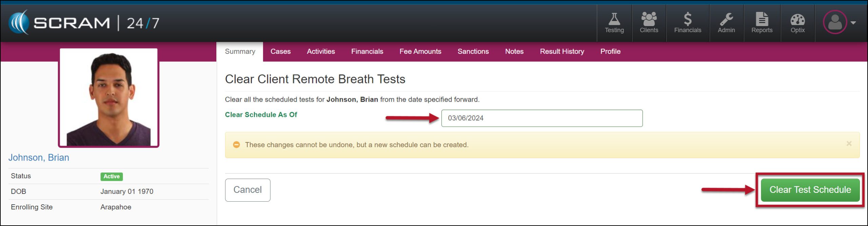This screenshot has width=868, height=226.
Task: Switch to the Cases tab
Action: click(x=280, y=52)
